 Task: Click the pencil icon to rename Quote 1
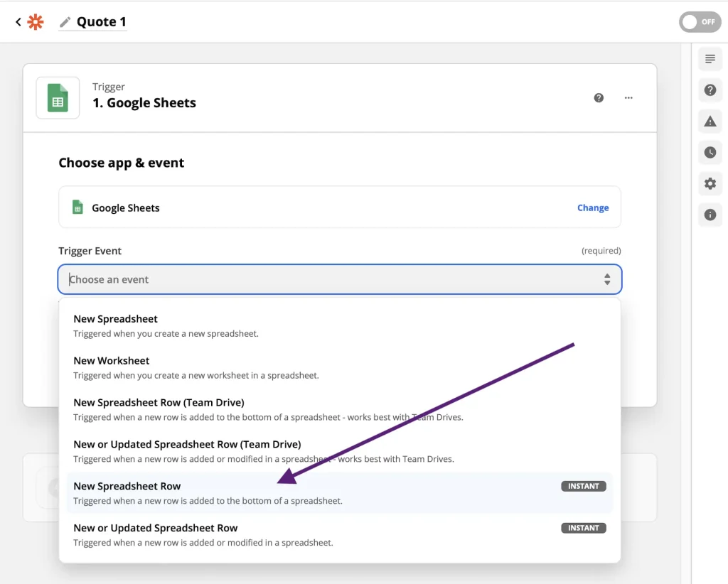pos(65,22)
